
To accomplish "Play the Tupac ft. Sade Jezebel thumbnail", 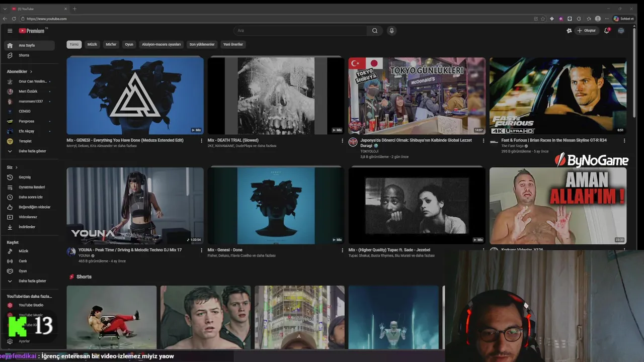I will tap(417, 206).
